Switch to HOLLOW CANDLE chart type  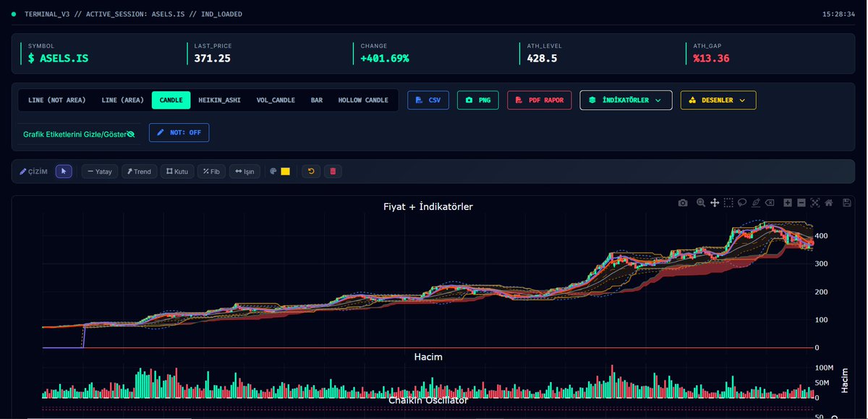(363, 100)
